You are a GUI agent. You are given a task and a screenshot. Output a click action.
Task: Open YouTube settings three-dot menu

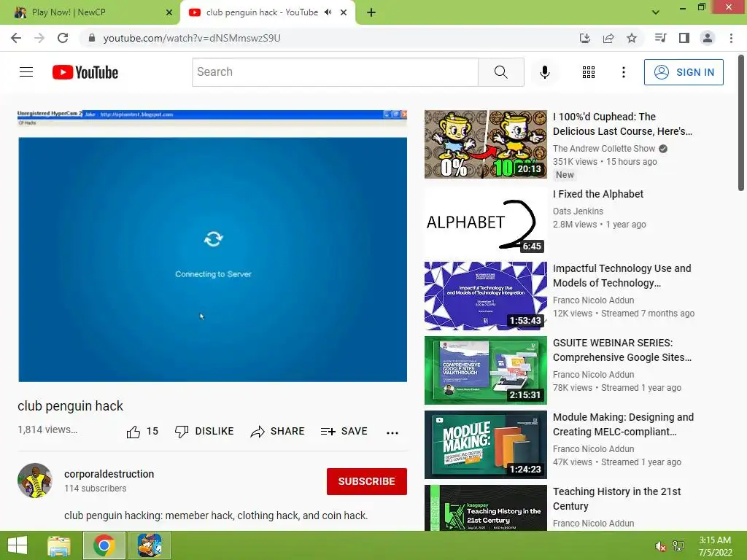(x=624, y=72)
